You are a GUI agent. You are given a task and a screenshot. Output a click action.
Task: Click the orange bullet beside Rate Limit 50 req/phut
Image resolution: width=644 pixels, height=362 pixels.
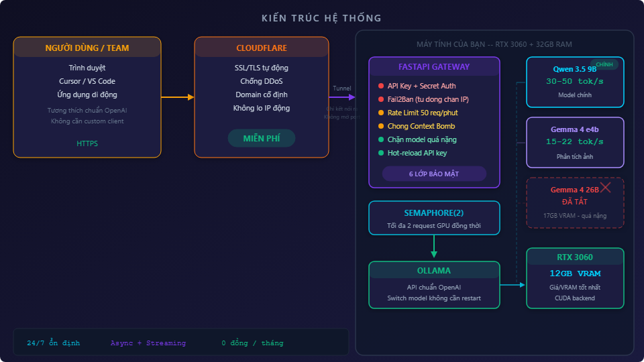[381, 113]
